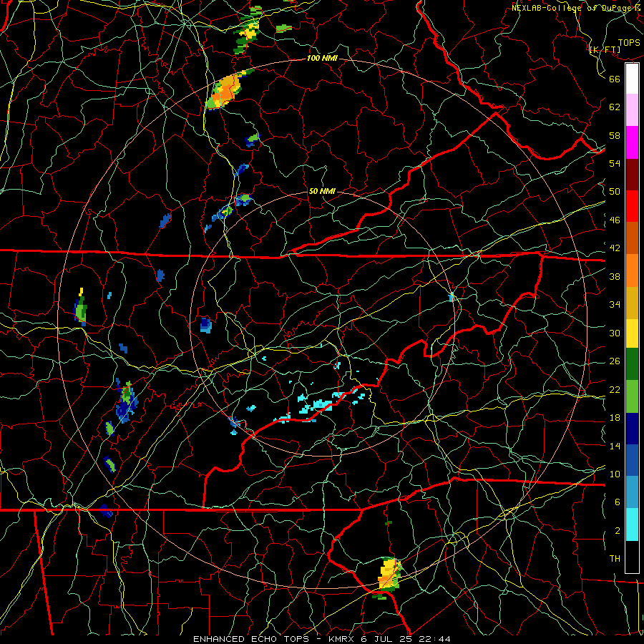This screenshot has height=644, width=644.
Task: Click the light pink legend swatch
Action: 632,109
